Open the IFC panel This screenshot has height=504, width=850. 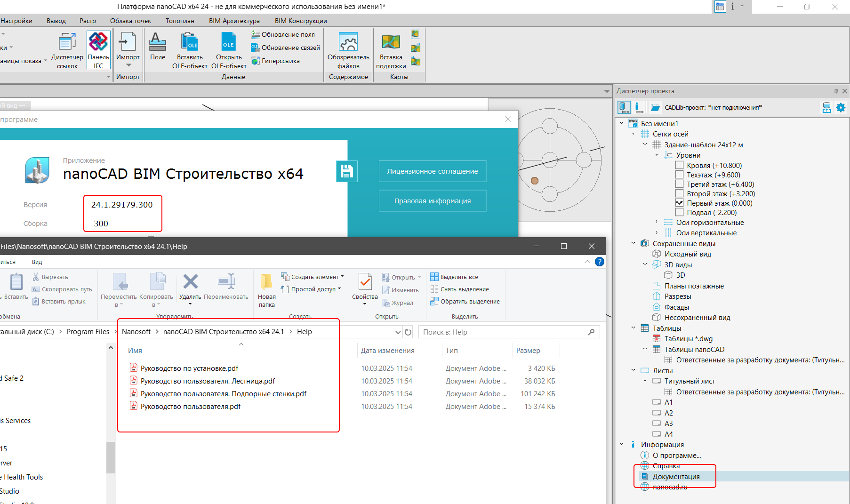pos(98,50)
